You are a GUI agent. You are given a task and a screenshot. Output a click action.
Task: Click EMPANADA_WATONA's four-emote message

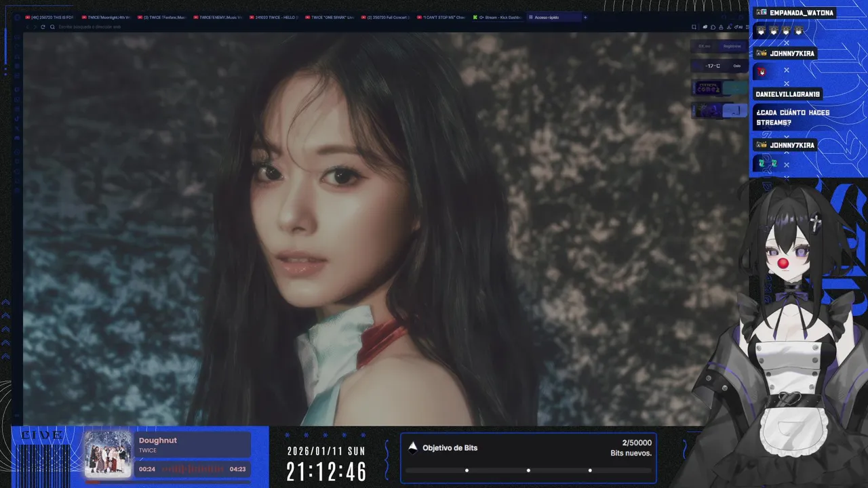coord(780,31)
